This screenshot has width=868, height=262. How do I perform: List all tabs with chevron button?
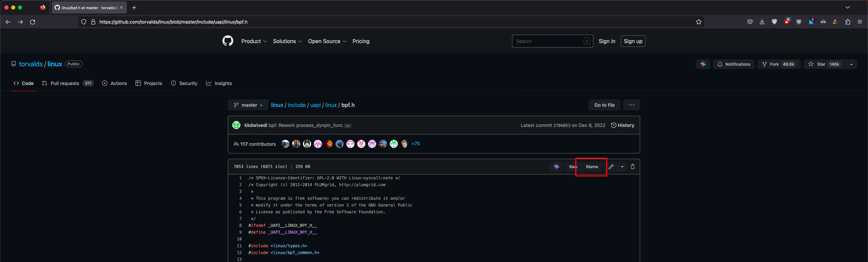[847, 7]
